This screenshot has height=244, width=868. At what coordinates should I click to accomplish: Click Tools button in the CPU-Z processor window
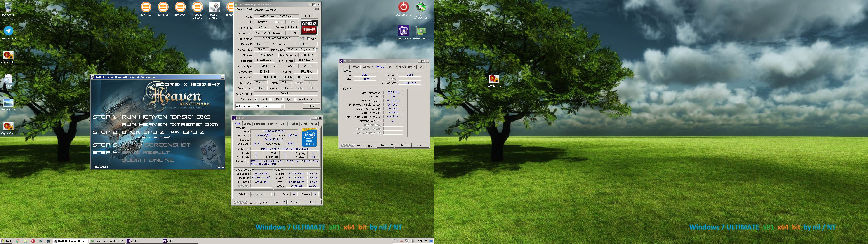pyautogui.click(x=276, y=202)
